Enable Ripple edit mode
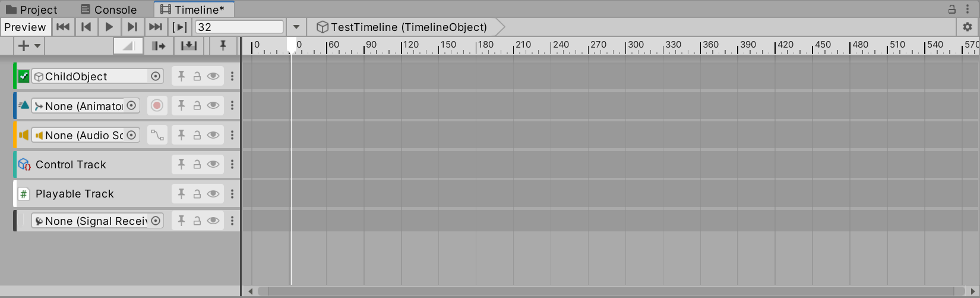 click(159, 46)
